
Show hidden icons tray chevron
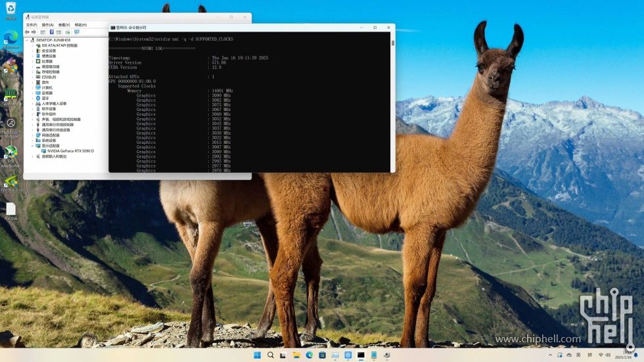click(551, 355)
